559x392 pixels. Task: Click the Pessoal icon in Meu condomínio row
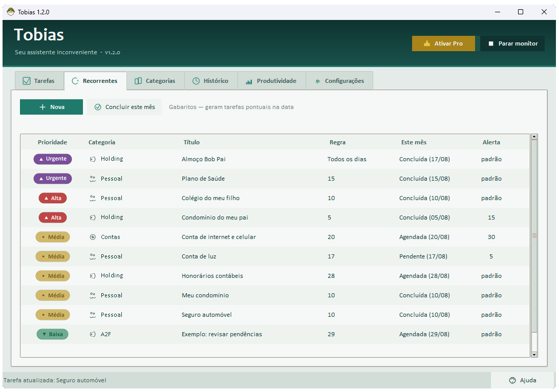[x=93, y=295]
